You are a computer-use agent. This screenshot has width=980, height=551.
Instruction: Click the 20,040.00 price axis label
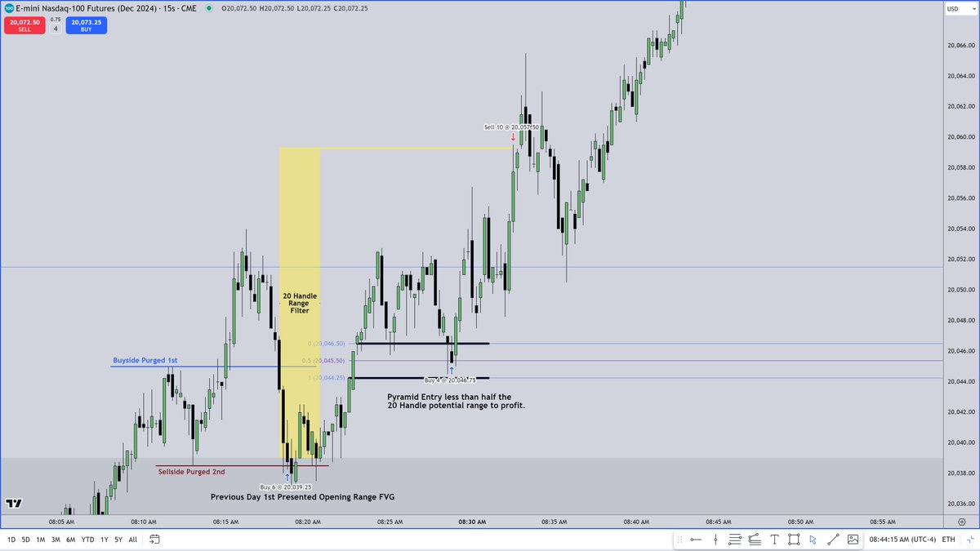point(962,442)
